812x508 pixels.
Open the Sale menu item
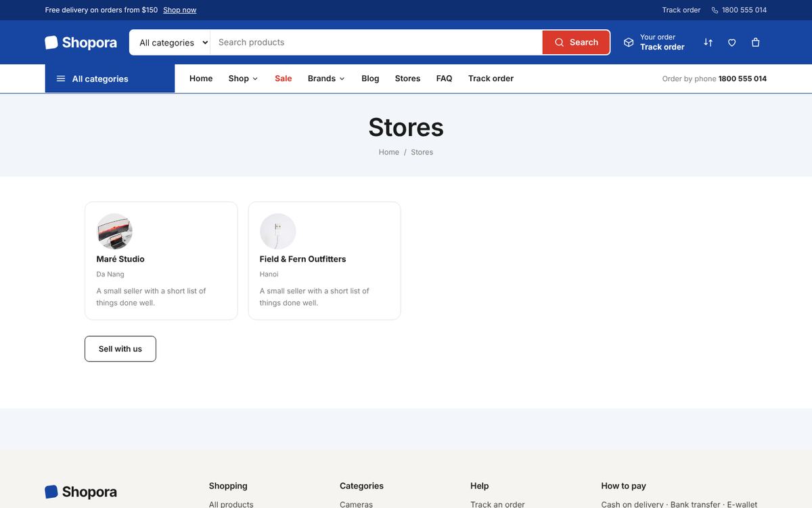click(284, 79)
